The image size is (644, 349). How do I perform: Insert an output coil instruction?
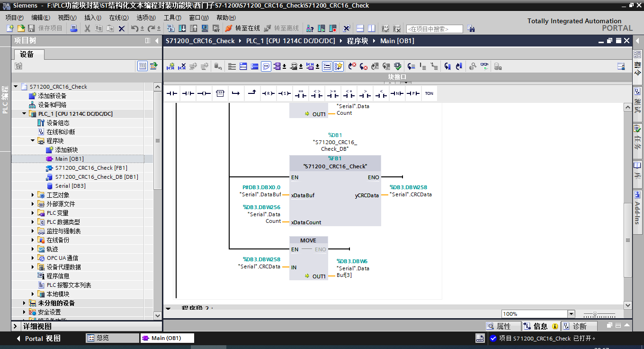[x=204, y=93]
